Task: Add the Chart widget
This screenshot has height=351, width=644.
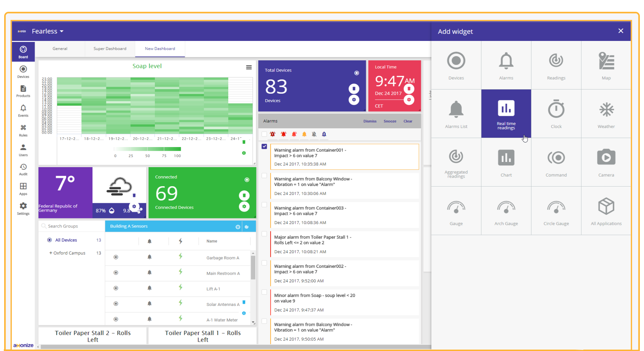Action: (506, 162)
